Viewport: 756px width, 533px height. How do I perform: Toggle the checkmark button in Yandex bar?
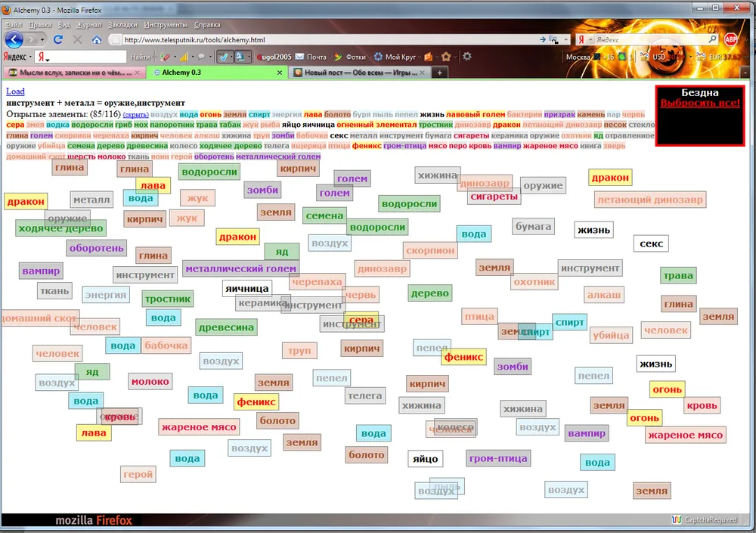point(224,57)
